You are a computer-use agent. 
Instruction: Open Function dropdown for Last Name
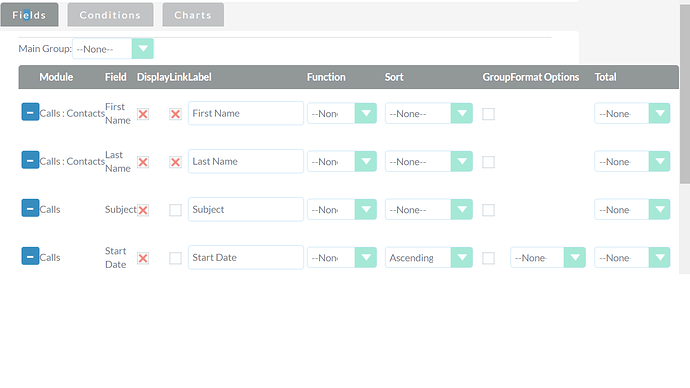point(342,161)
